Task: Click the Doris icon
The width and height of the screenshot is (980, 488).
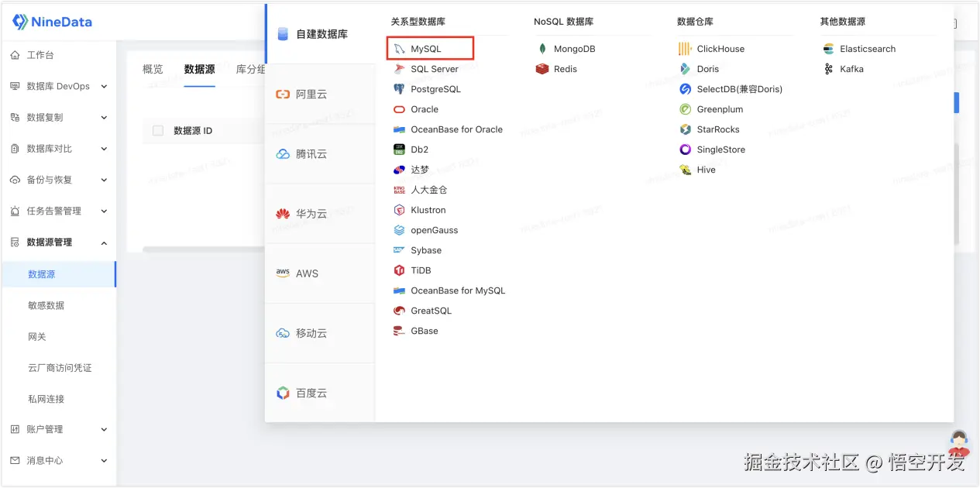Action: (x=685, y=69)
